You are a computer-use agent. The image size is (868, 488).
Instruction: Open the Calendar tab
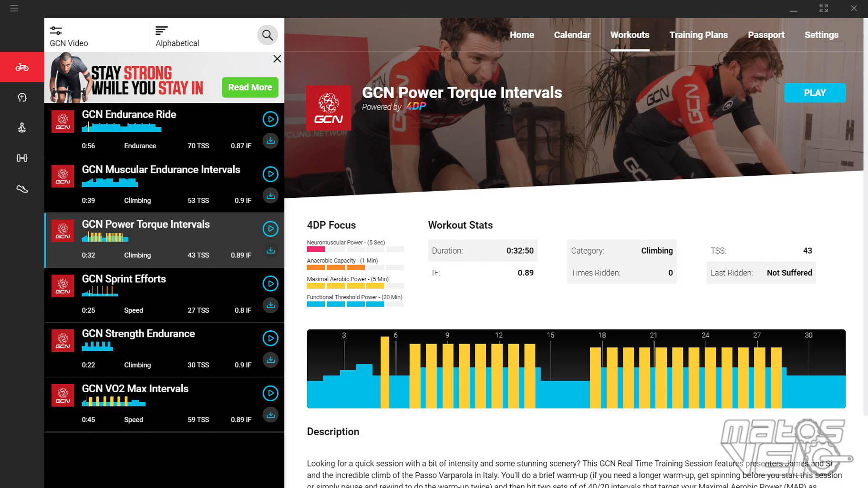coord(572,35)
